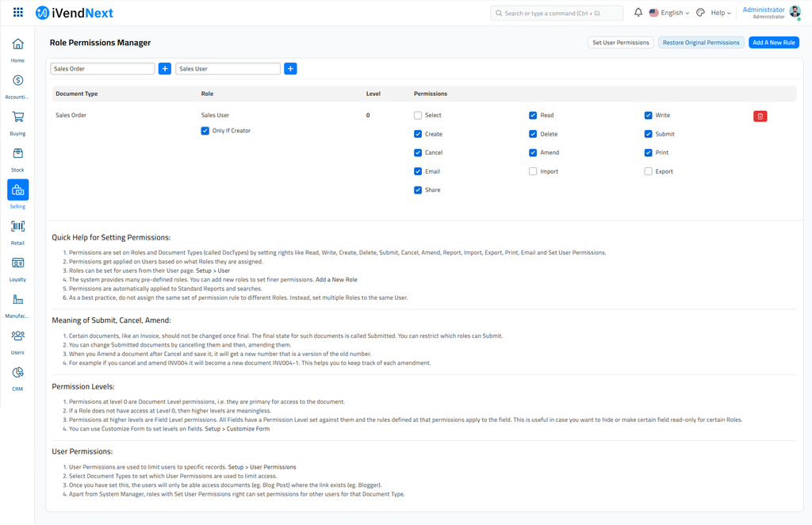This screenshot has width=812, height=525.
Task: Open the Loyalty section from sidebar
Action: pyautogui.click(x=17, y=263)
